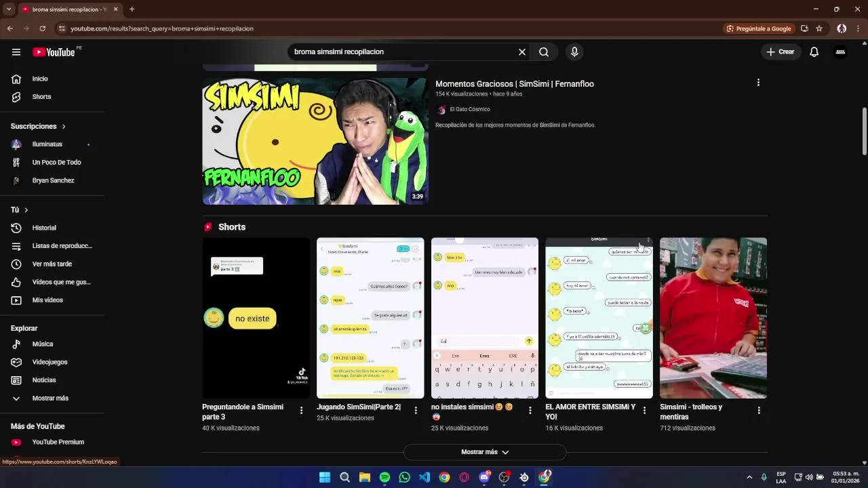Image resolution: width=868 pixels, height=488 pixels.
Task: Reload the page
Action: pyautogui.click(x=42, y=28)
